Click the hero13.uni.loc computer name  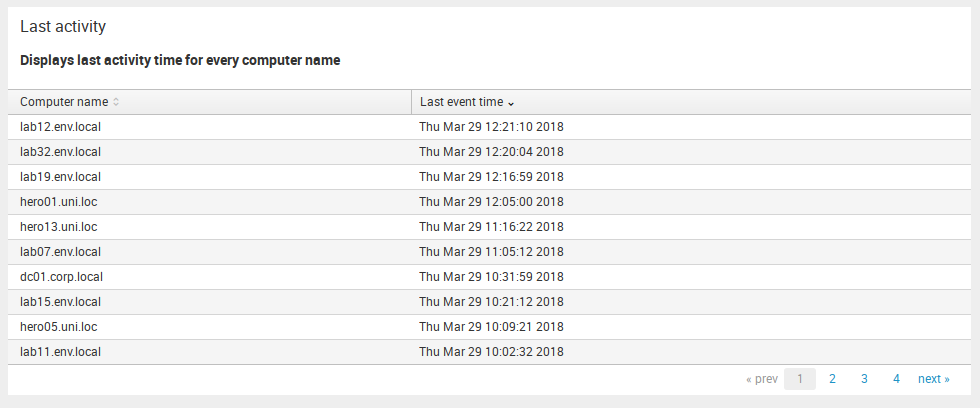pos(59,227)
